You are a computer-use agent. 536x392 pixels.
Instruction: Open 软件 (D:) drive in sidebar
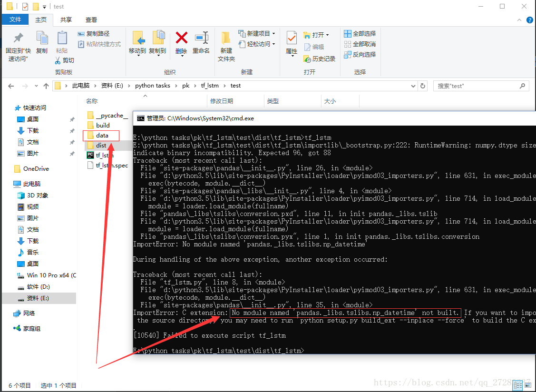(x=33, y=287)
